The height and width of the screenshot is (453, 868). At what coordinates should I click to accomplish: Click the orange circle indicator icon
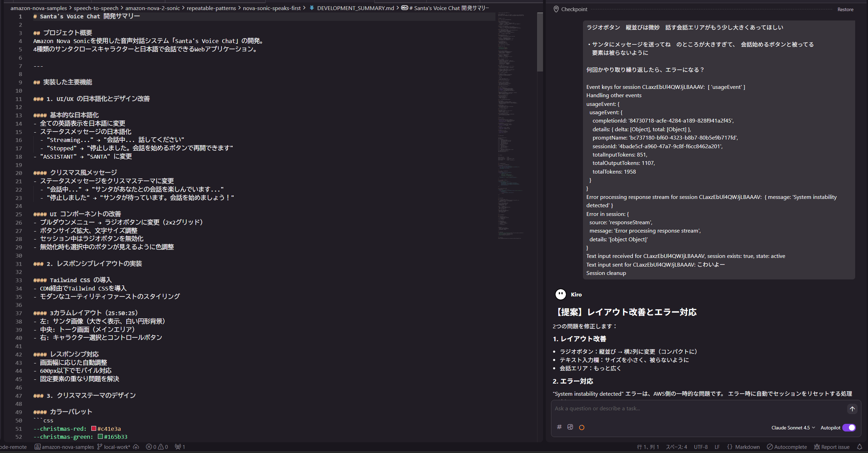(582, 427)
